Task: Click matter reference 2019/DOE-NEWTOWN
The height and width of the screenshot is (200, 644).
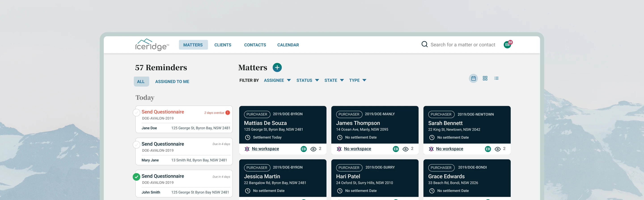Action: click(x=475, y=114)
